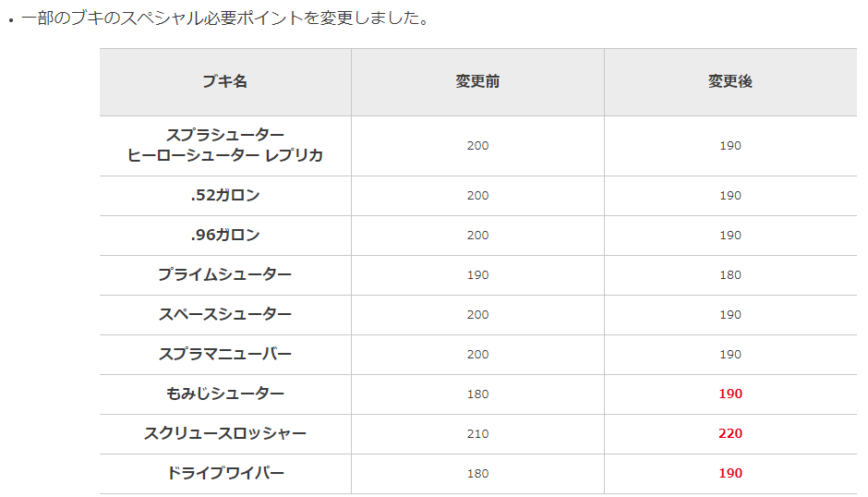Click the 180 before-value for ドライブワイパー
The image size is (868, 497).
point(477,473)
